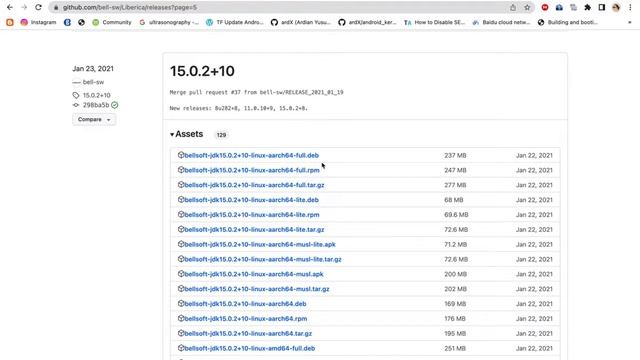
Task: Download linux-aarch64-full.rpm
Action: (252, 170)
